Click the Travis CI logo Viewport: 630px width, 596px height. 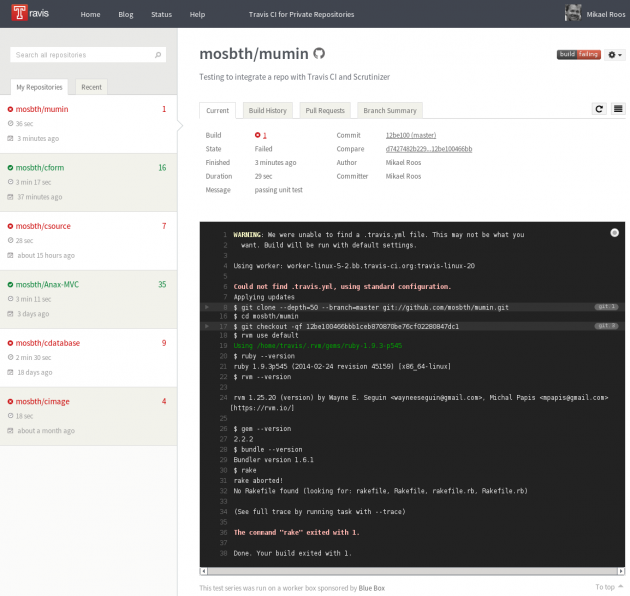click(x=30, y=13)
